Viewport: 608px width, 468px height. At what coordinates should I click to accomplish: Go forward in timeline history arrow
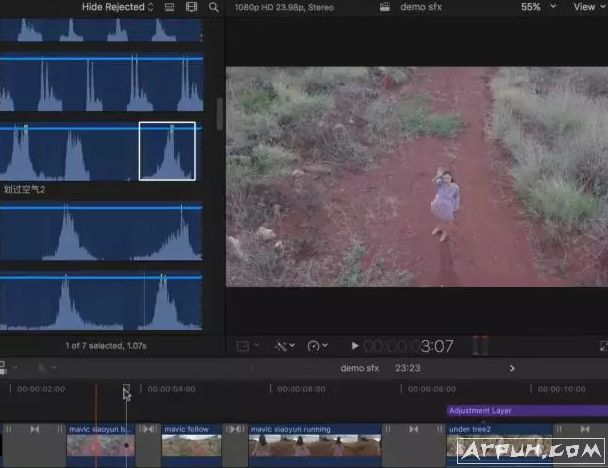coord(512,368)
